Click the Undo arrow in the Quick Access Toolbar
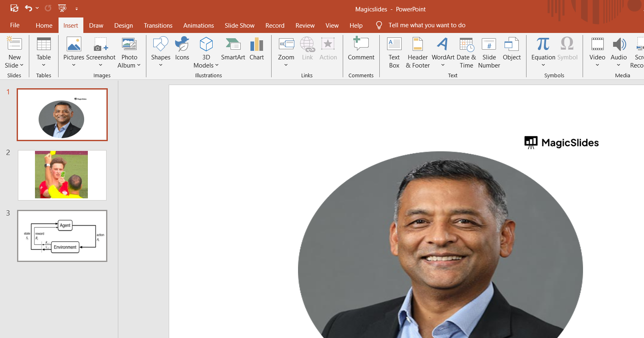This screenshot has width=644, height=338. tap(28, 8)
